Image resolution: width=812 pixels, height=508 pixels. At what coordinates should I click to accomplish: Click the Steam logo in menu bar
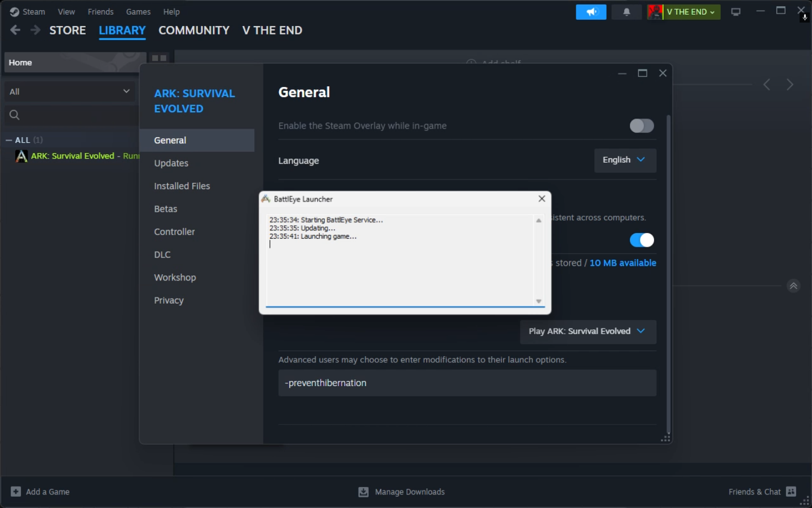coord(15,12)
